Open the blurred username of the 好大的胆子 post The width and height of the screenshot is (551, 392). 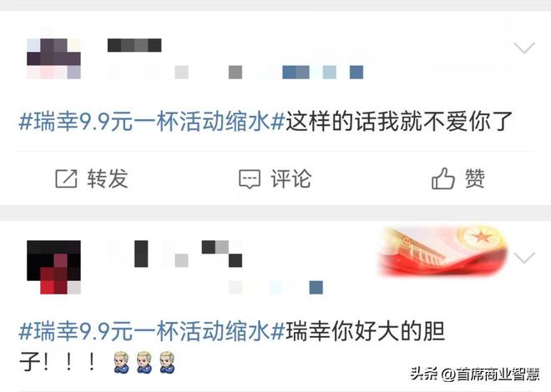174,254
